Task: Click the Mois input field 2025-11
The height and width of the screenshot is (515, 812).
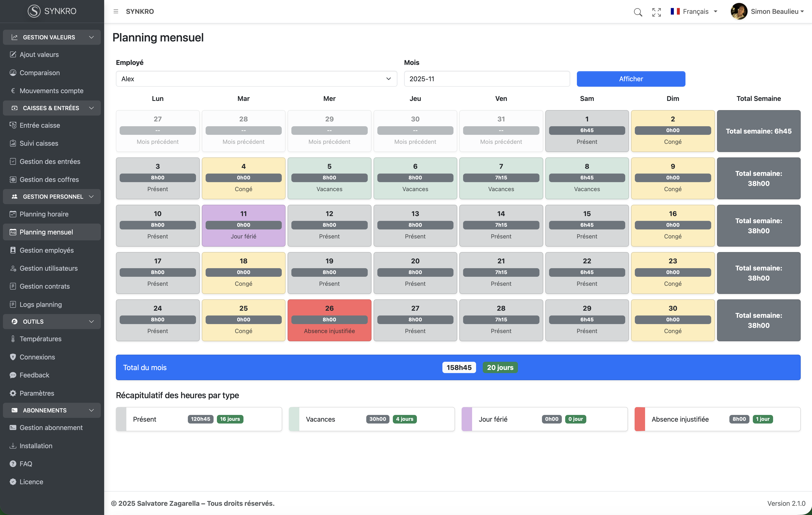Action: pos(487,79)
